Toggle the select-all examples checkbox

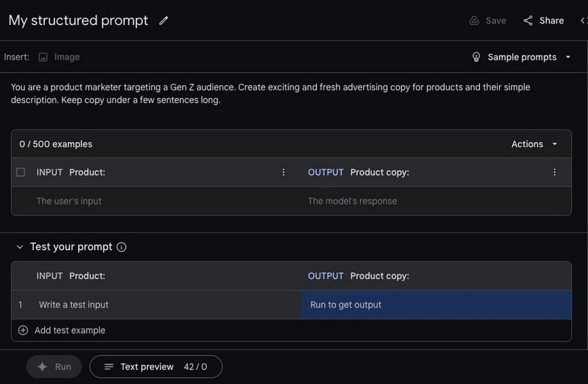tap(21, 172)
